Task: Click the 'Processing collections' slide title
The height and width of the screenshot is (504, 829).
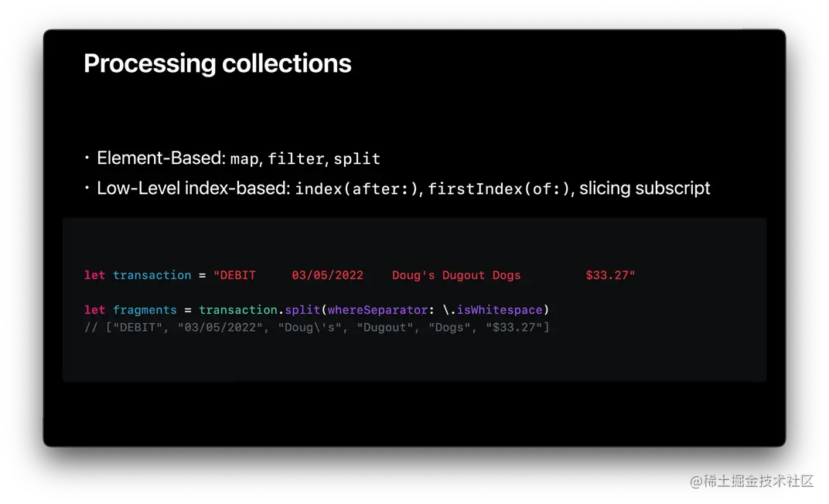Action: 217,63
